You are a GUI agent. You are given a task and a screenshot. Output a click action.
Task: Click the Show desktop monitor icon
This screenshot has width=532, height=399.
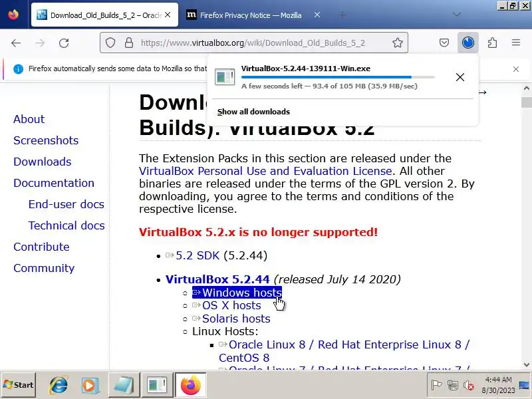525,385
